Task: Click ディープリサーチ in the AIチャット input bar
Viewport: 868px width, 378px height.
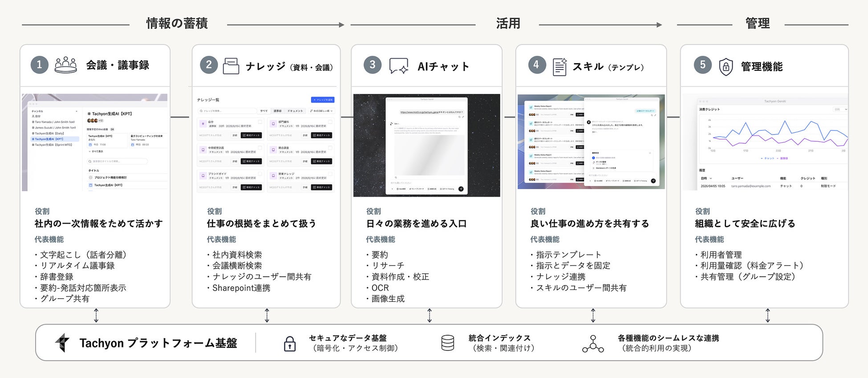Action: pos(418,189)
